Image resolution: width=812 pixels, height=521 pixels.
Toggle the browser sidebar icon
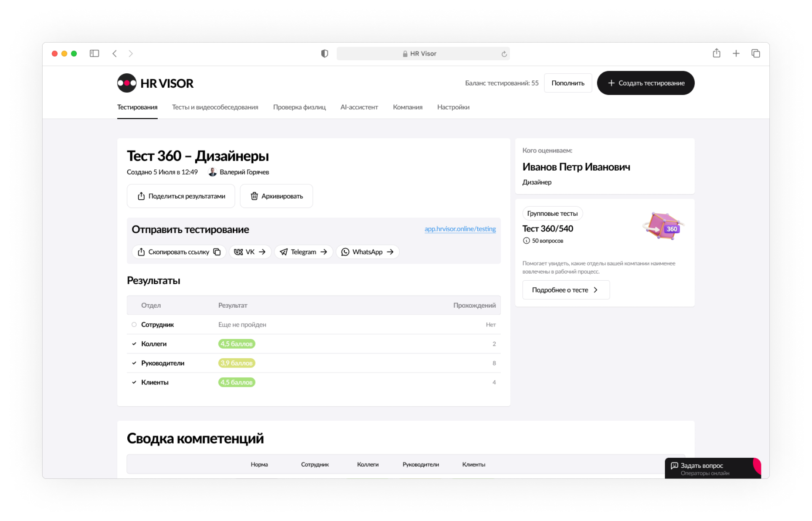(x=94, y=54)
